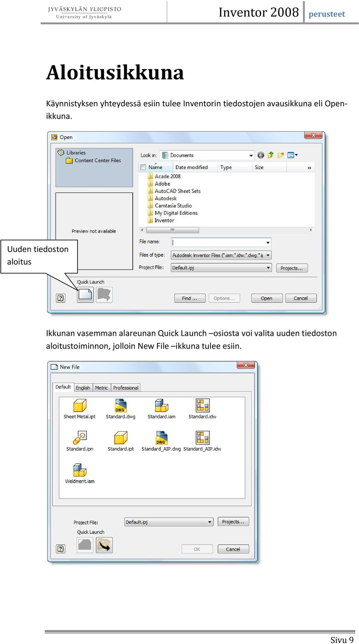Show more columns with the chevron
Viewport: 359px width, 644px height.
point(309,168)
